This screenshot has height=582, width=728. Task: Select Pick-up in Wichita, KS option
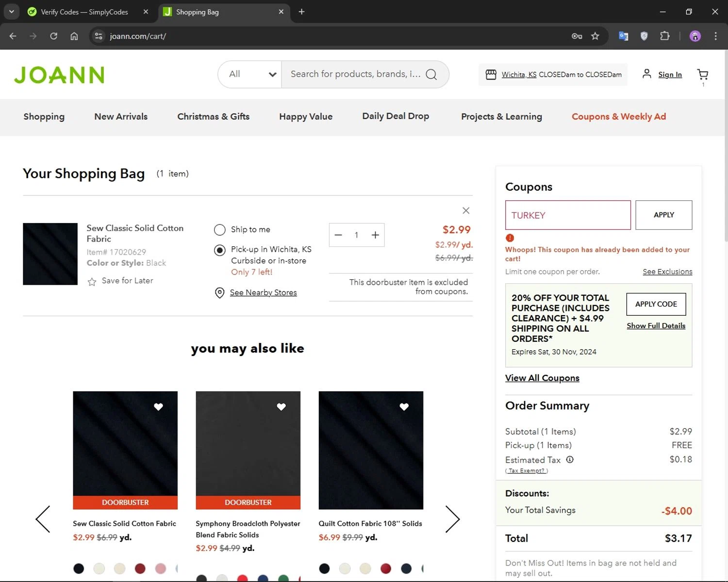coord(220,250)
